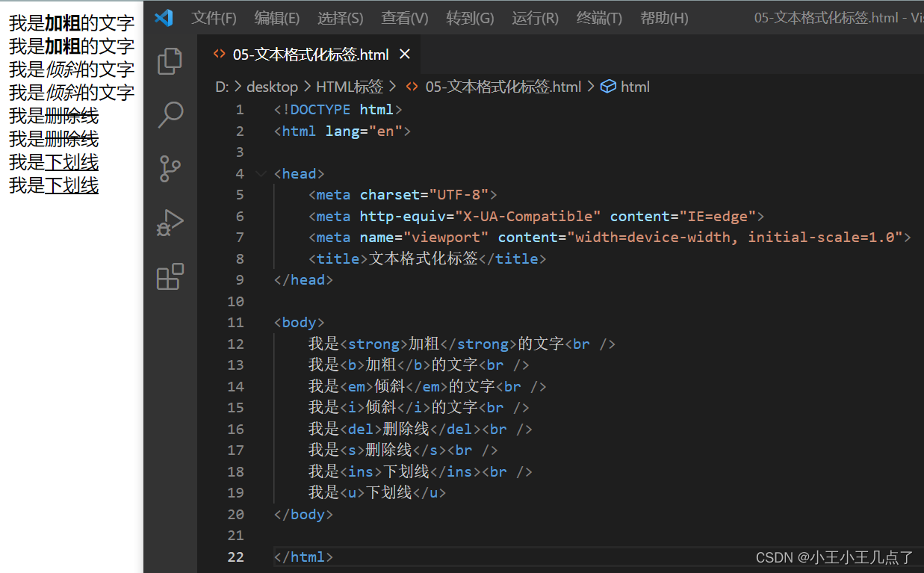Click the title 文本格式化标签 line

click(427, 259)
